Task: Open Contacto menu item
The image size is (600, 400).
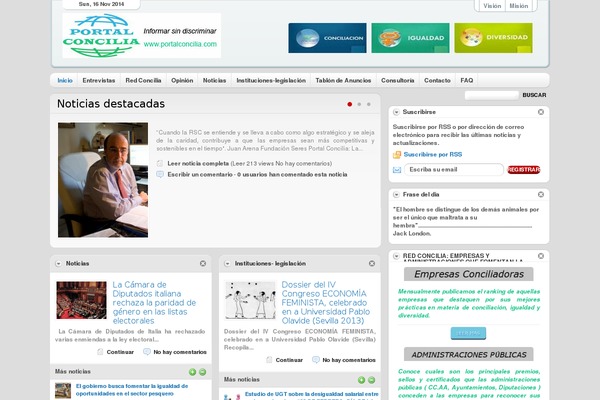Action: pos(437,80)
